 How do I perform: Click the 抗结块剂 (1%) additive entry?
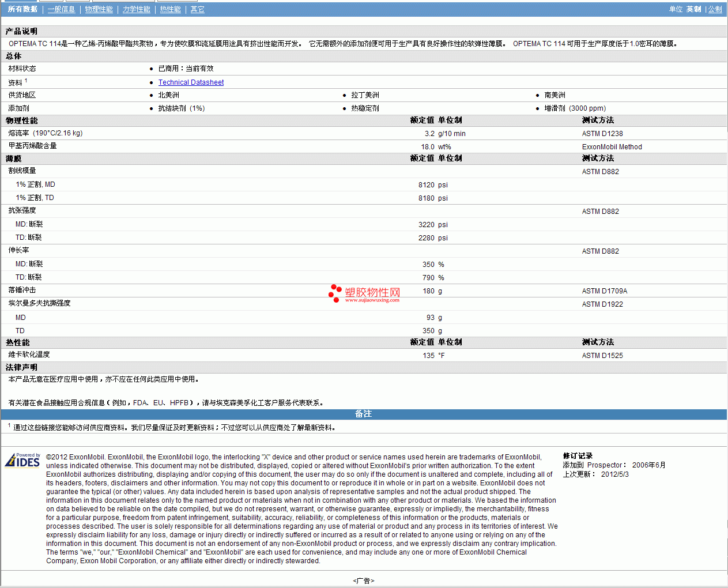(x=182, y=108)
